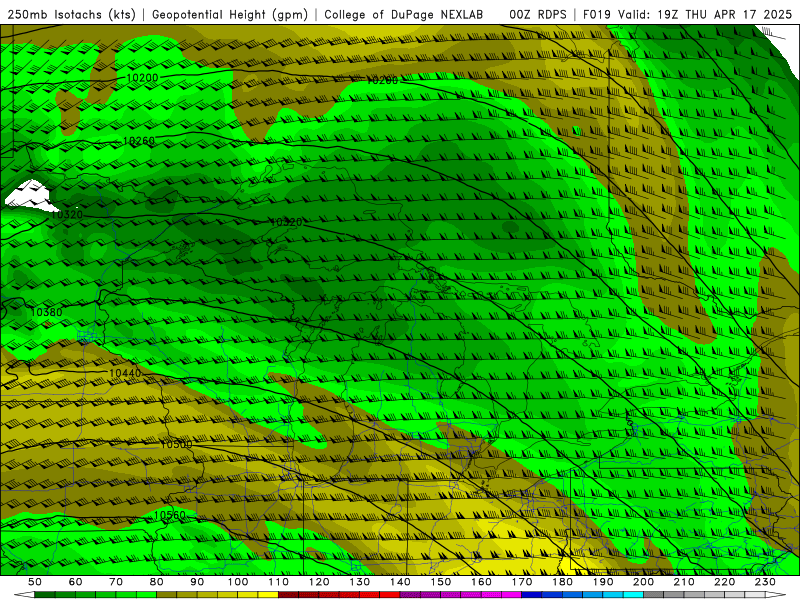The image size is (800, 600).
Task: Select the 110 tick label on the colorbar
Action: point(279,582)
